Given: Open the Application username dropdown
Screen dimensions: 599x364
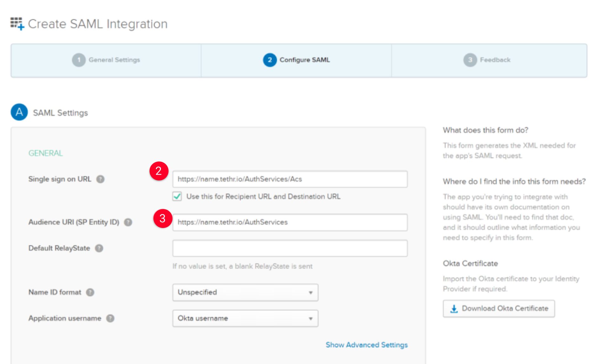Looking at the screenshot, I should pos(245,318).
